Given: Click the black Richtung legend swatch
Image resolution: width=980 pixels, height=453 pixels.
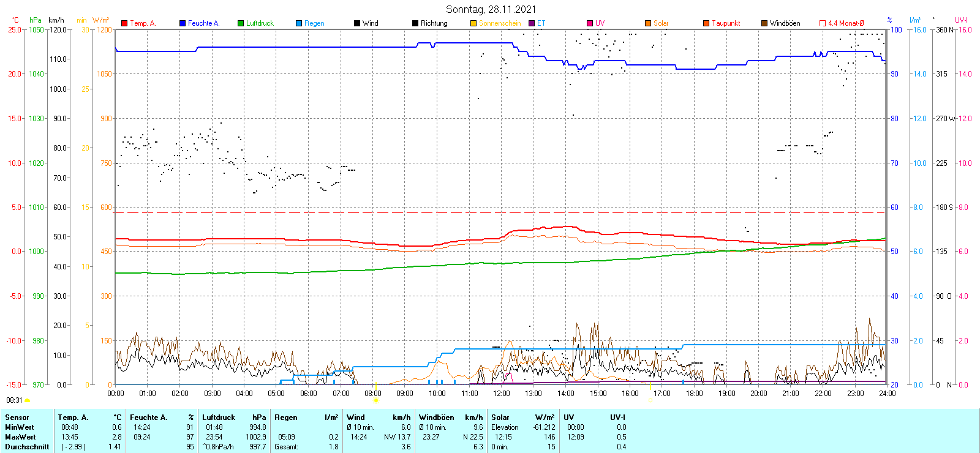Looking at the screenshot, I should coord(415,23).
